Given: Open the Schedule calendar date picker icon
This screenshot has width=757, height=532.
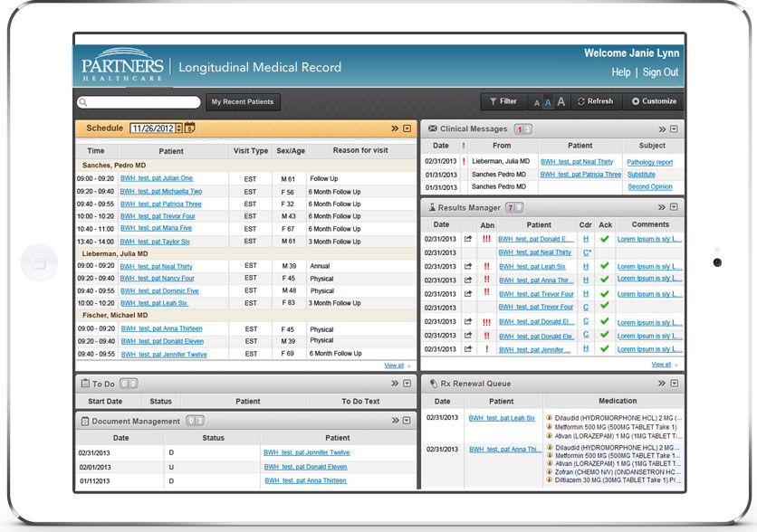Looking at the screenshot, I should pos(190,128).
